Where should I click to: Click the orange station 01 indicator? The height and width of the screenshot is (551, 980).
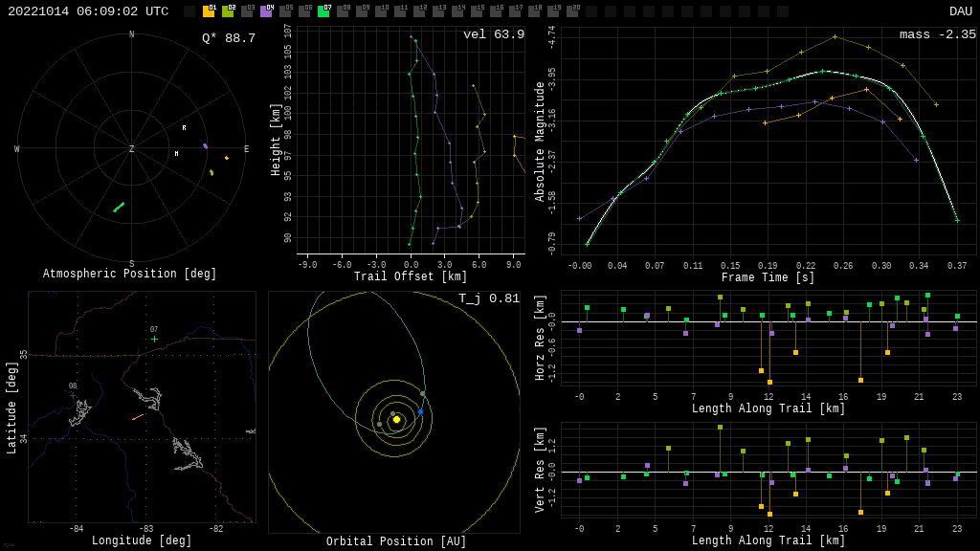click(x=209, y=11)
